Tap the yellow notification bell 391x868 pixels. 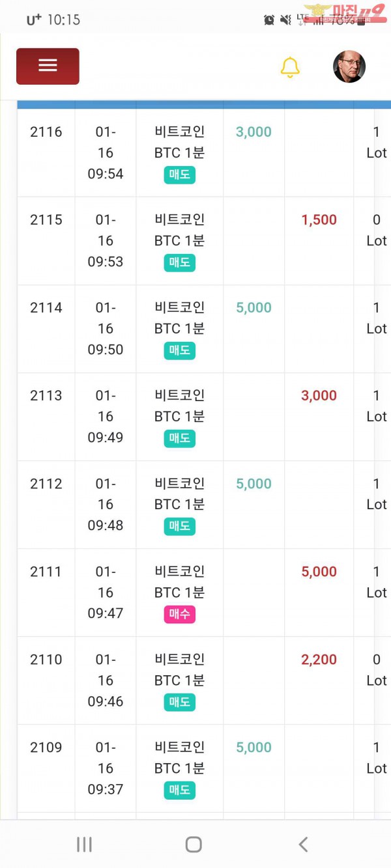(290, 67)
